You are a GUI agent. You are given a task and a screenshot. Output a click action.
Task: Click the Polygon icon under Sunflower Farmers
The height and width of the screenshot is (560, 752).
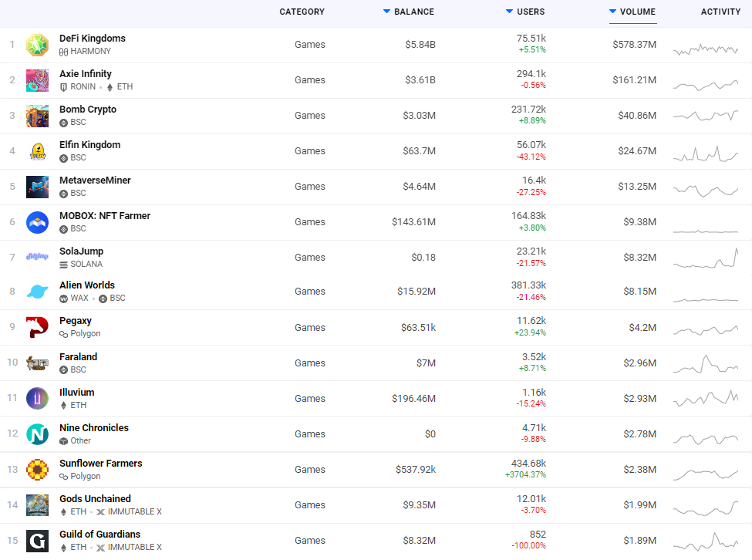(63, 477)
